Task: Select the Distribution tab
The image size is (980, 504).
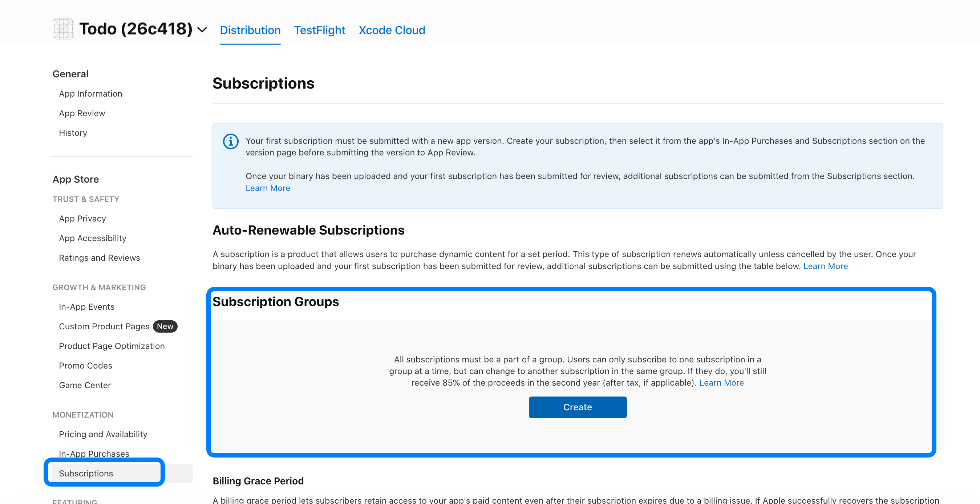Action: [x=250, y=30]
